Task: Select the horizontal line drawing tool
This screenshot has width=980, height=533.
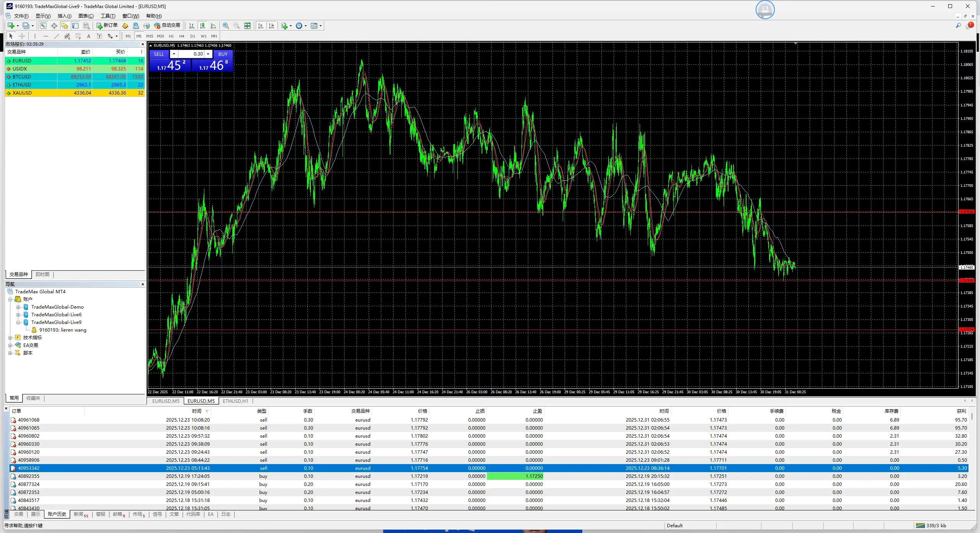Action: [x=46, y=36]
